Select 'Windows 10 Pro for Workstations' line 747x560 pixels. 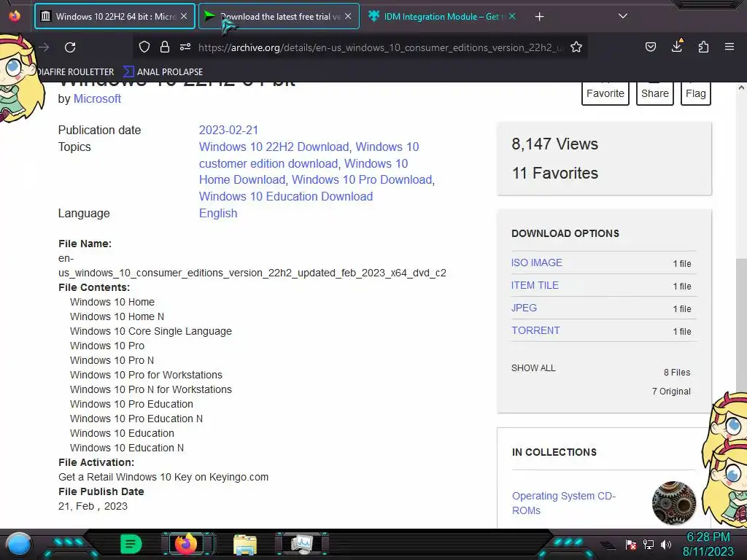point(146,375)
